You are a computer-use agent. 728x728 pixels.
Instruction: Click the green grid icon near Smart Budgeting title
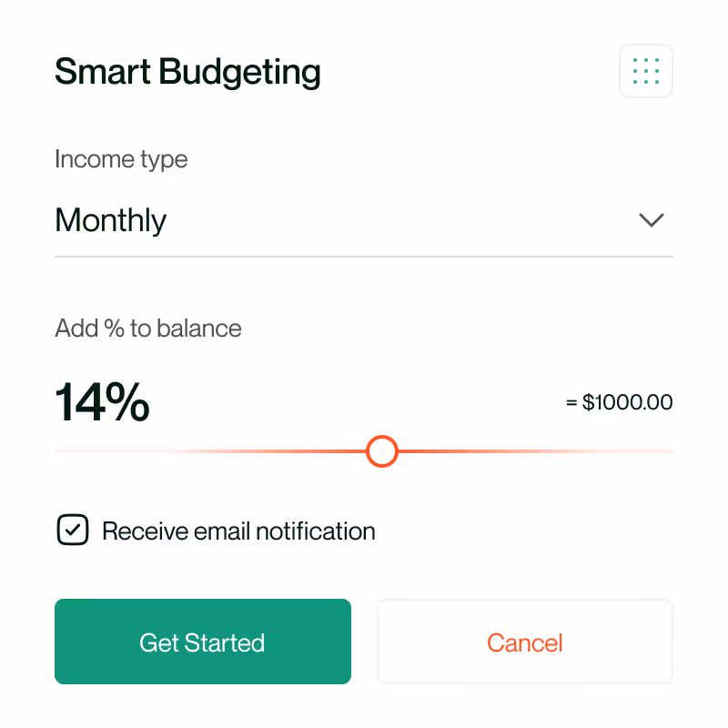(646, 71)
